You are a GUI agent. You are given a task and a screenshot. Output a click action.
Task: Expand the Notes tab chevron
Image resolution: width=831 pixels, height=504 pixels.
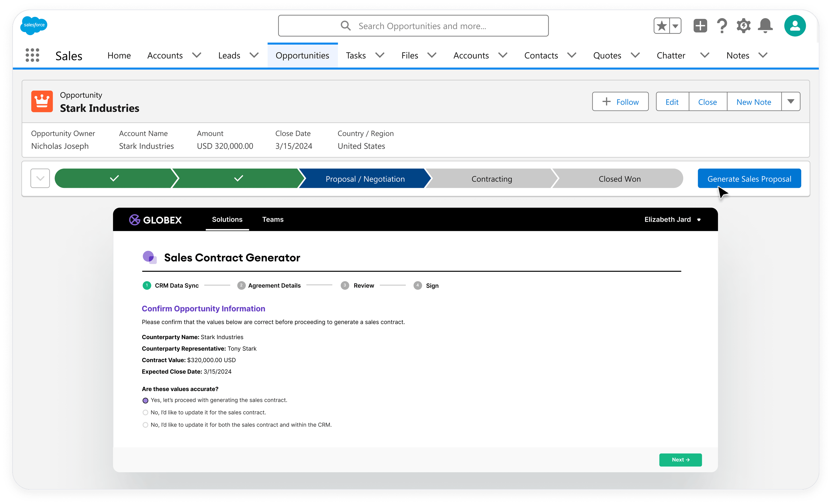763,55
